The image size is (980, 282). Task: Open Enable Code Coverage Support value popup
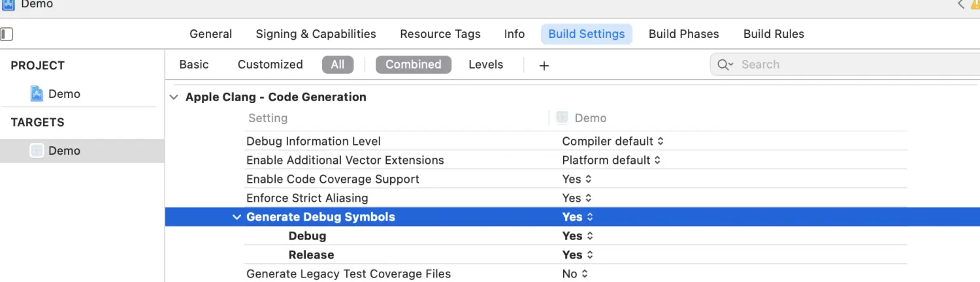point(577,179)
